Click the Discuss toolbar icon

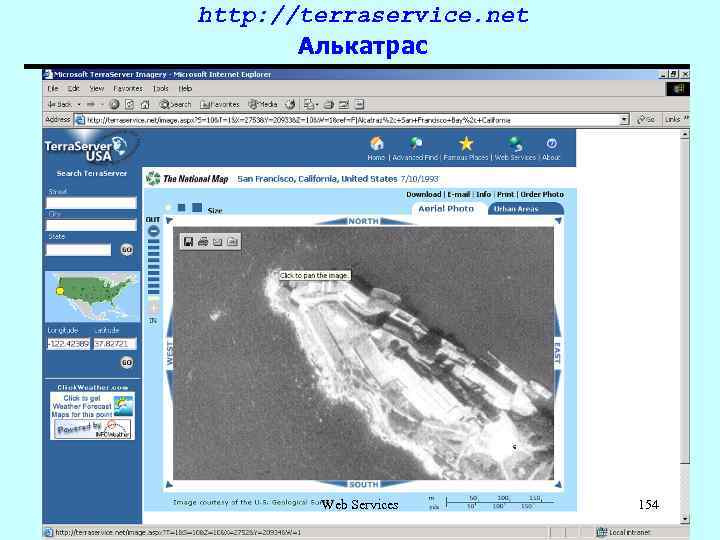[360, 104]
